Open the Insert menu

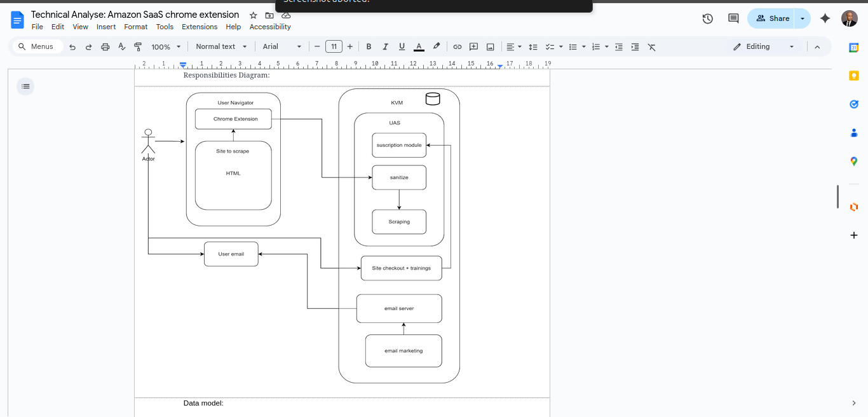coord(106,27)
